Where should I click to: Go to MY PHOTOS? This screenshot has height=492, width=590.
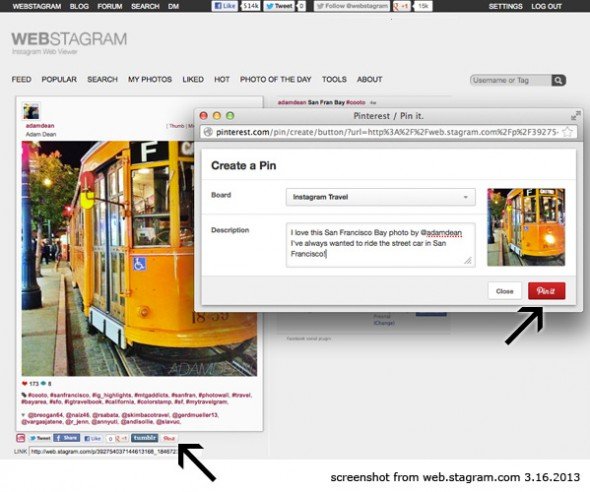[x=150, y=79]
